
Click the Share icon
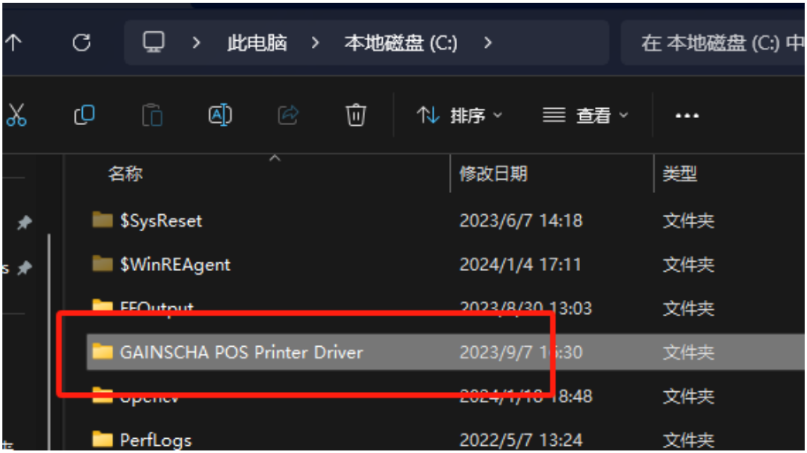288,115
